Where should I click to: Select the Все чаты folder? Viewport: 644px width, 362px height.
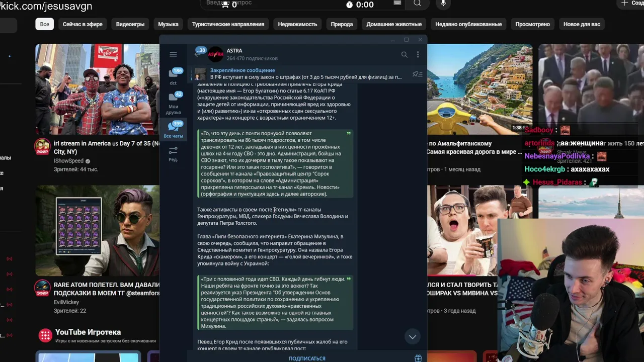tap(173, 130)
